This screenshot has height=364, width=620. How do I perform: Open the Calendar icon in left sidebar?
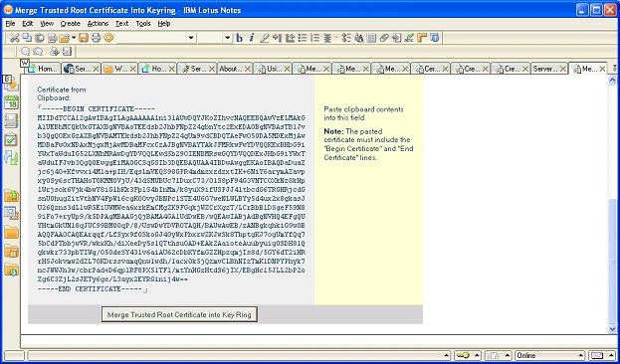(12, 102)
